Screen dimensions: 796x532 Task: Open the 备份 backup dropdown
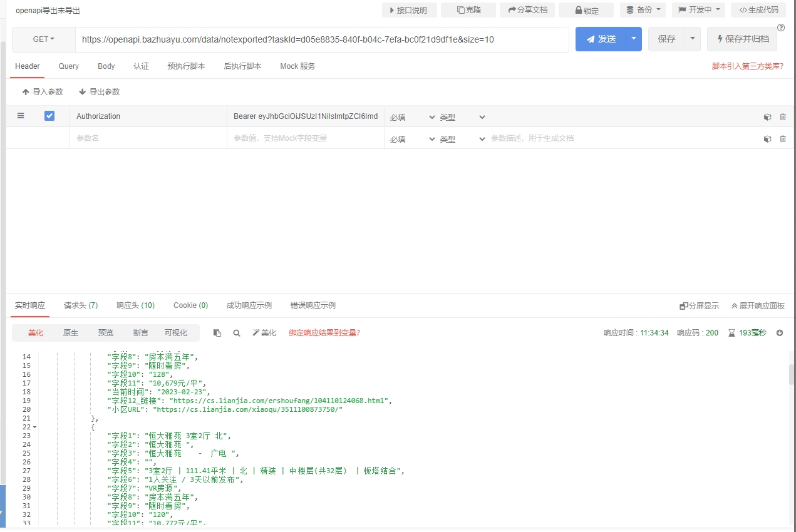point(643,10)
